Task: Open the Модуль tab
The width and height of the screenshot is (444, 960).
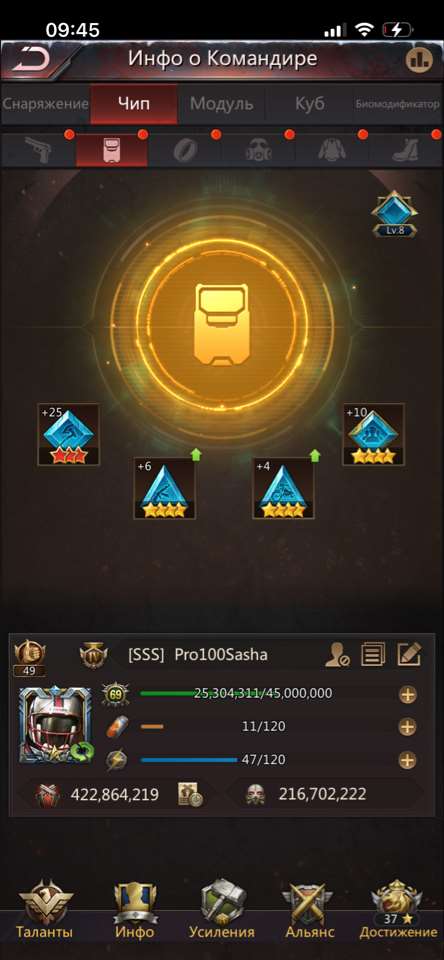Action: pyautogui.click(x=221, y=103)
